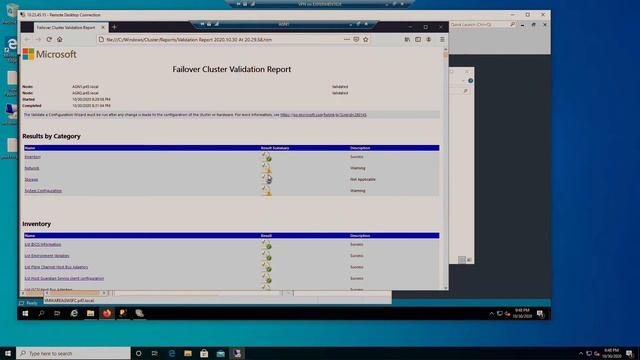Screen dimensions: 640x360
Task: Open remote taskbar Task View icon
Action: point(57,313)
